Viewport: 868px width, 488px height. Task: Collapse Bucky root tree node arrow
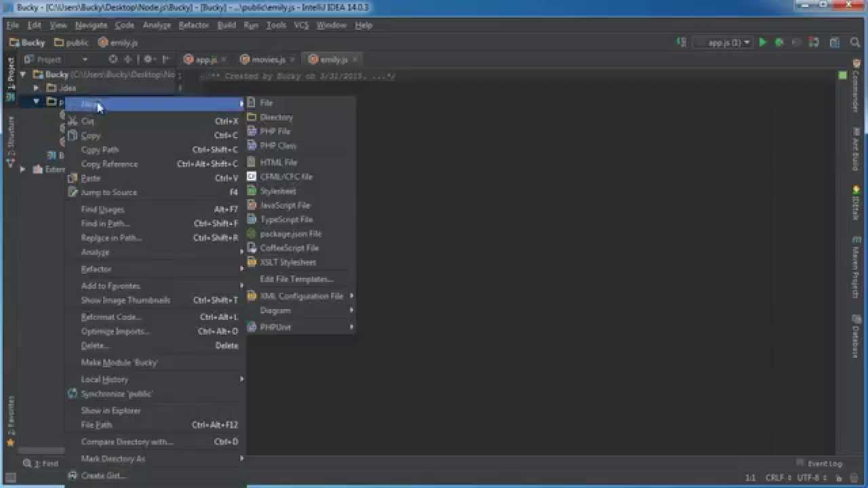[x=23, y=75]
